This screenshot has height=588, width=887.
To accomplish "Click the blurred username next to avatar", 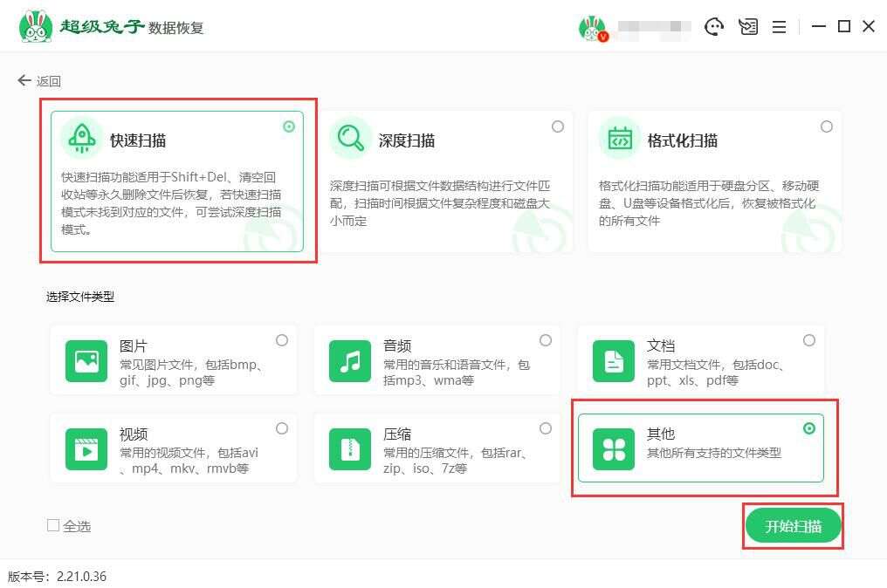I will [x=654, y=27].
